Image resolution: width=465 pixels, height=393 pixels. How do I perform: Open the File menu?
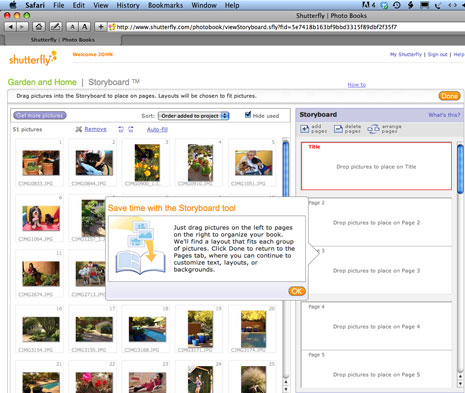tap(59, 5)
